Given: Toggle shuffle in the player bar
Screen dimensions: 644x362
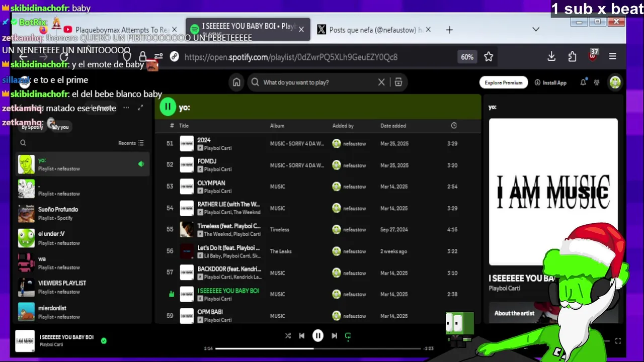Looking at the screenshot, I should [x=288, y=336].
